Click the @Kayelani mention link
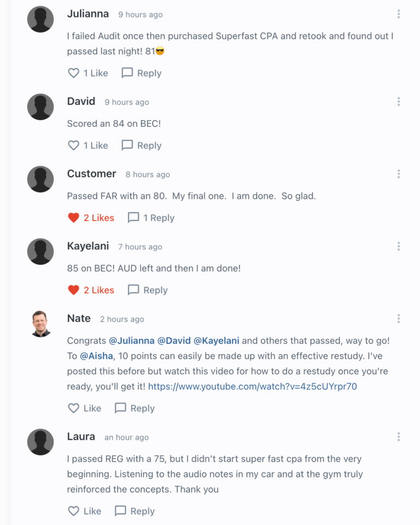The width and height of the screenshot is (420, 525). pos(217,341)
